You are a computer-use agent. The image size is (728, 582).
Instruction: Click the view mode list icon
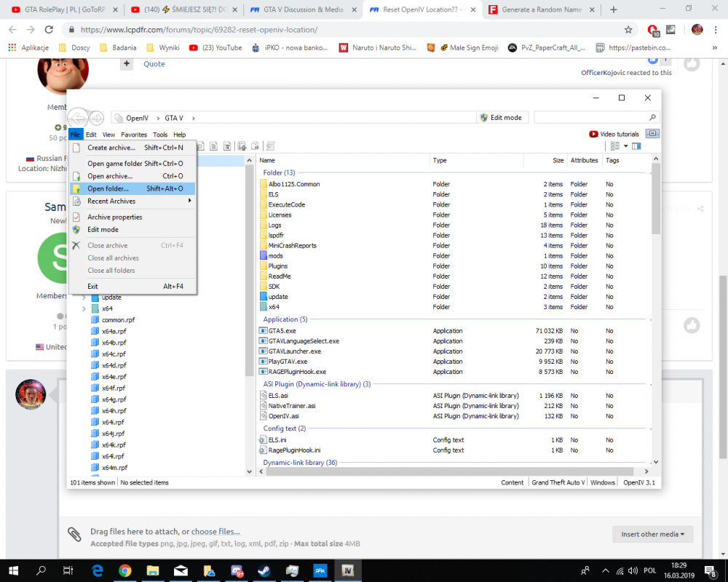(x=615, y=146)
